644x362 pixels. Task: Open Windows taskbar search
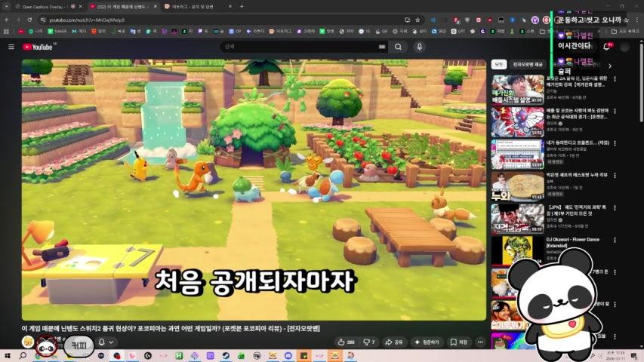[x=23, y=355]
